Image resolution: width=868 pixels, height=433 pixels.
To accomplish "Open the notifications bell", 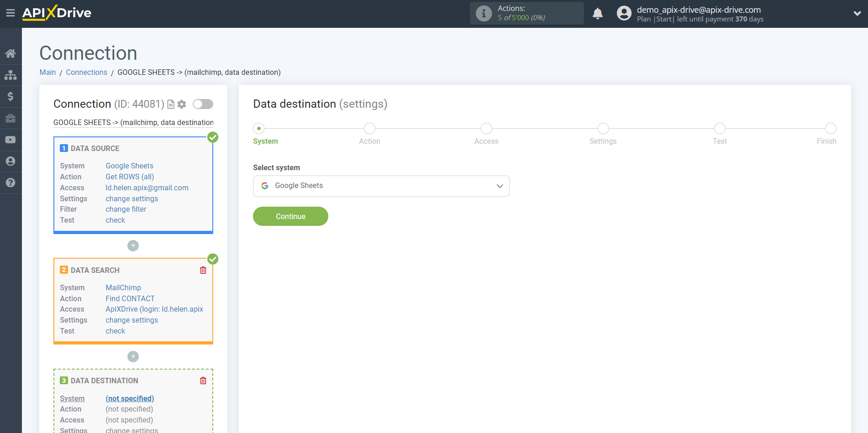I will (598, 13).
